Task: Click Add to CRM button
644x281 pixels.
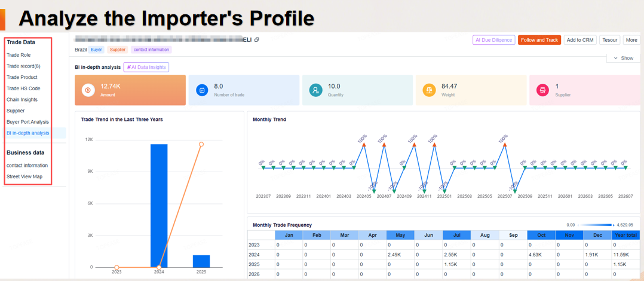Action: coord(580,40)
